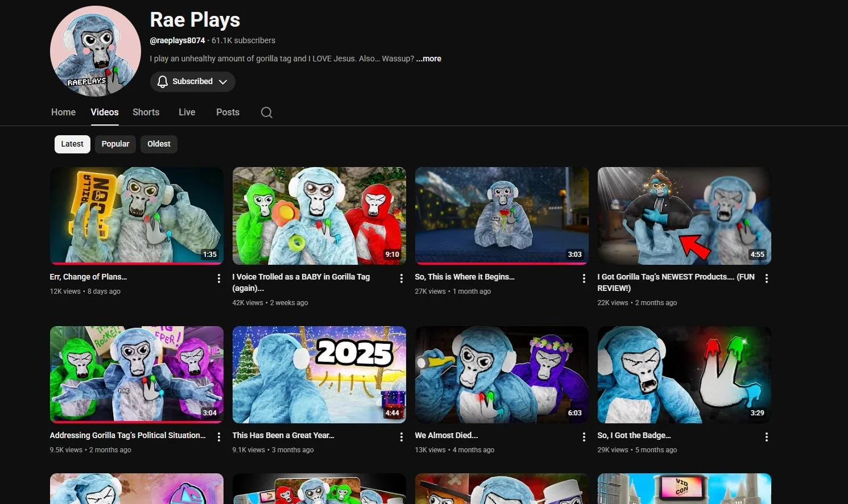
Task: Click '12K views • 8 days ago' text
Action: (x=85, y=291)
